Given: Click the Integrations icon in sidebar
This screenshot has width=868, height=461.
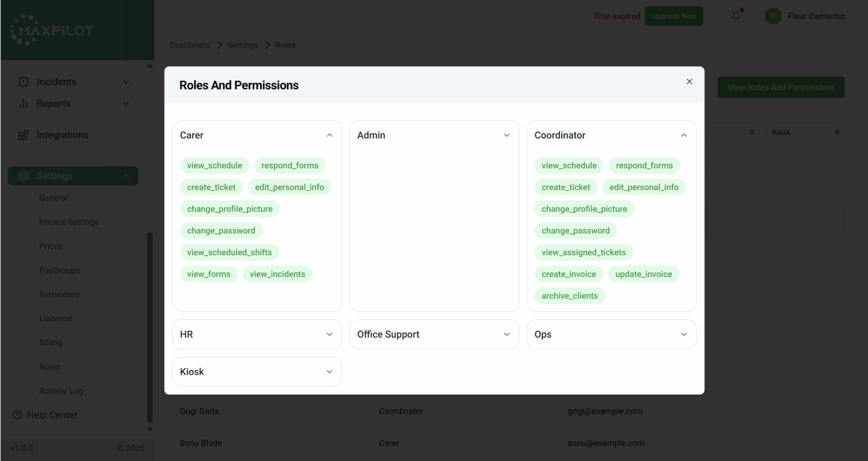Looking at the screenshot, I should click(x=23, y=135).
